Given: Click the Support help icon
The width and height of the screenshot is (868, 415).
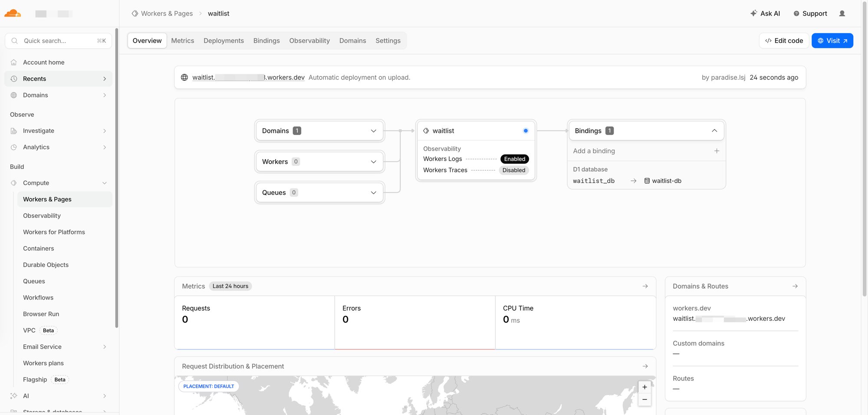Looking at the screenshot, I should [x=796, y=13].
